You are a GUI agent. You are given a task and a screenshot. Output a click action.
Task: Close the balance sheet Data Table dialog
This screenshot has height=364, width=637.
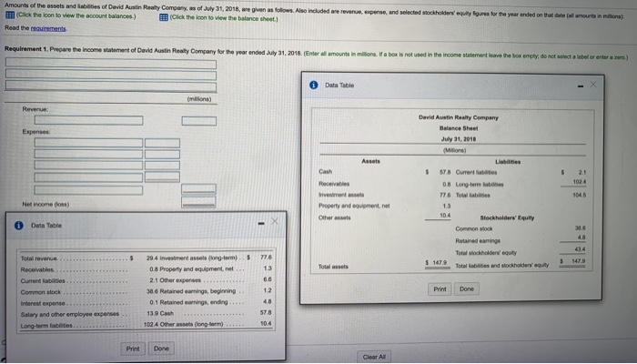coord(593,85)
